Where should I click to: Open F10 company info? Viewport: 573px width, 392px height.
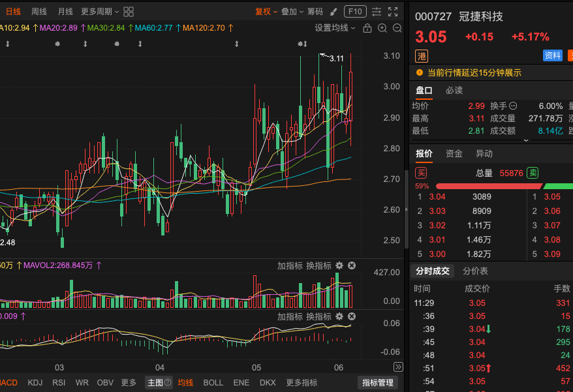pyautogui.click(x=355, y=12)
